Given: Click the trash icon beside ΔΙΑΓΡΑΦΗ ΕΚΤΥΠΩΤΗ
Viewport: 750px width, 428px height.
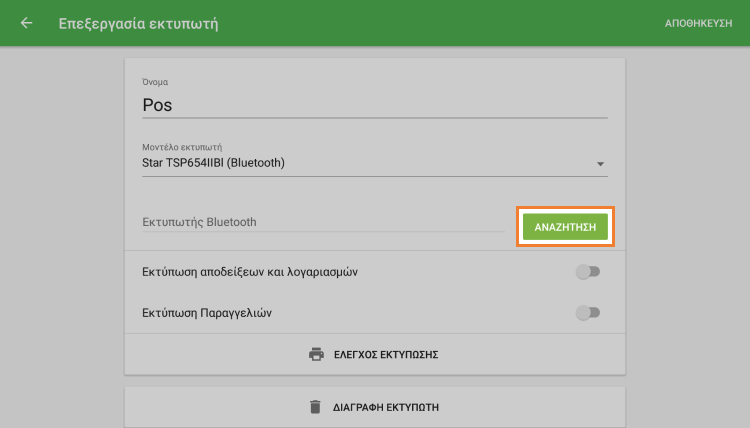Looking at the screenshot, I should pos(314,407).
